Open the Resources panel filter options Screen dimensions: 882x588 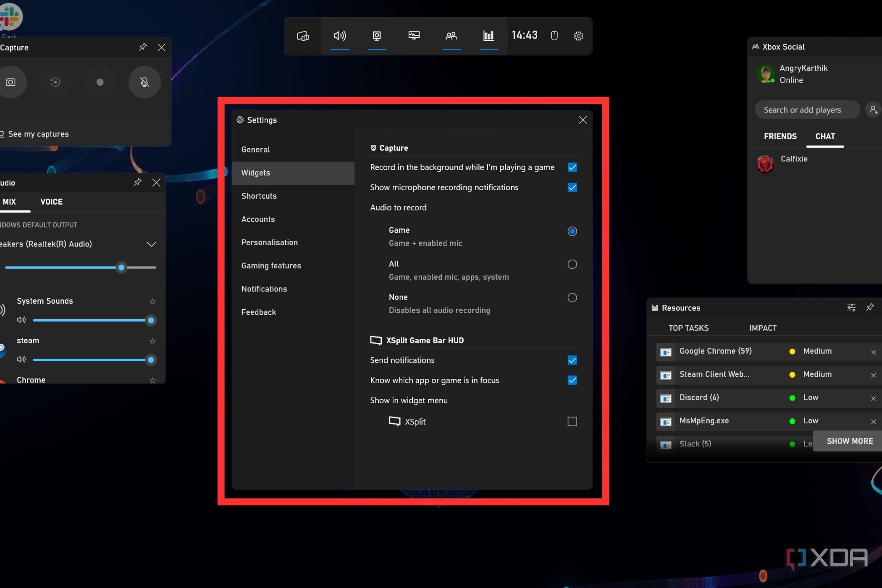851,307
